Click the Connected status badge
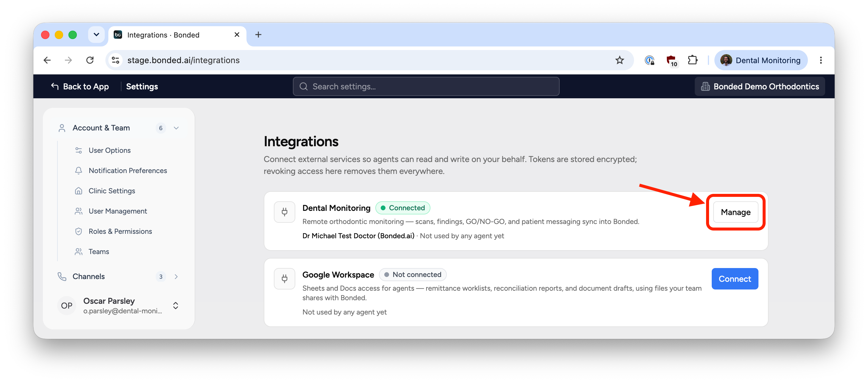This screenshot has width=868, height=383. [402, 208]
